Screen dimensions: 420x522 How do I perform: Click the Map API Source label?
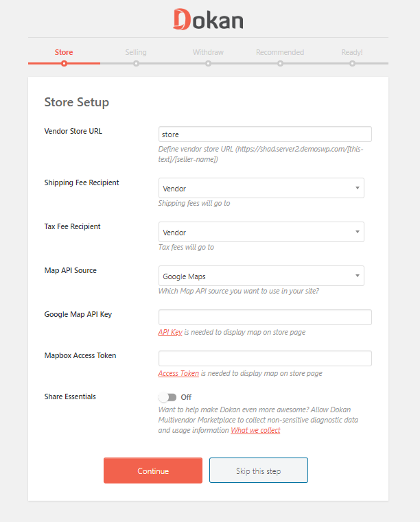pos(70,271)
